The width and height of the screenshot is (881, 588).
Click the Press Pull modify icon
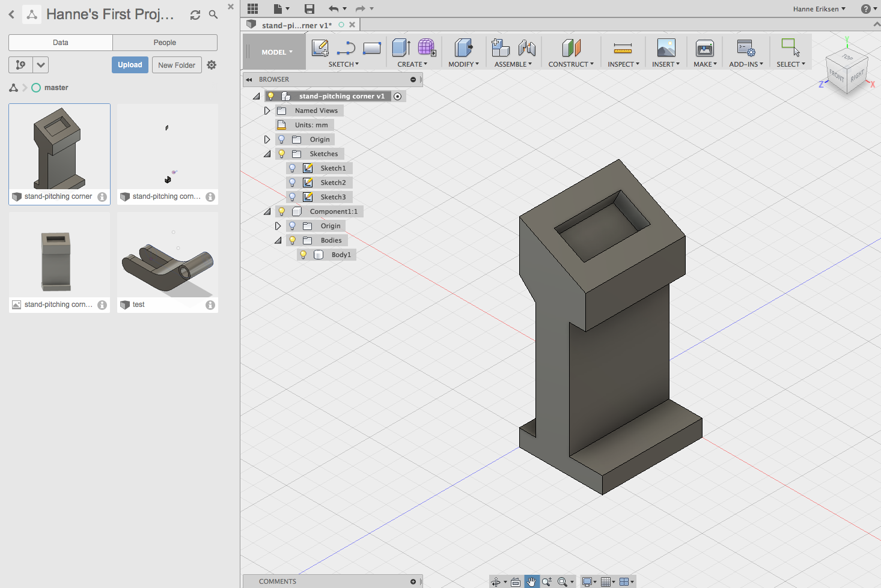tap(463, 48)
